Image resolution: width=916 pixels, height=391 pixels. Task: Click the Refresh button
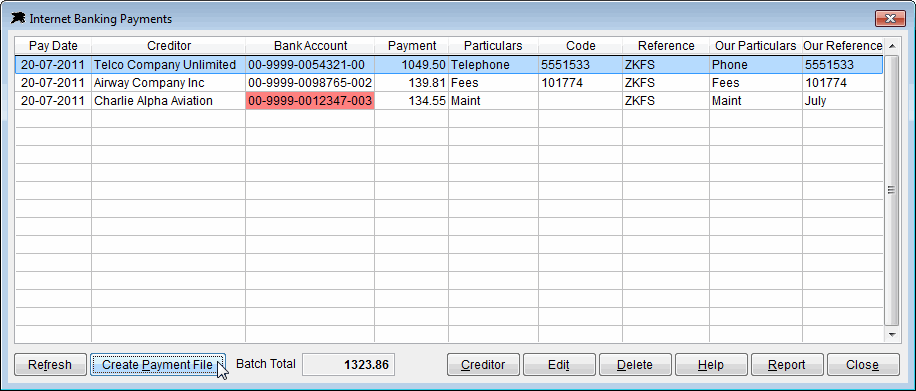point(50,365)
